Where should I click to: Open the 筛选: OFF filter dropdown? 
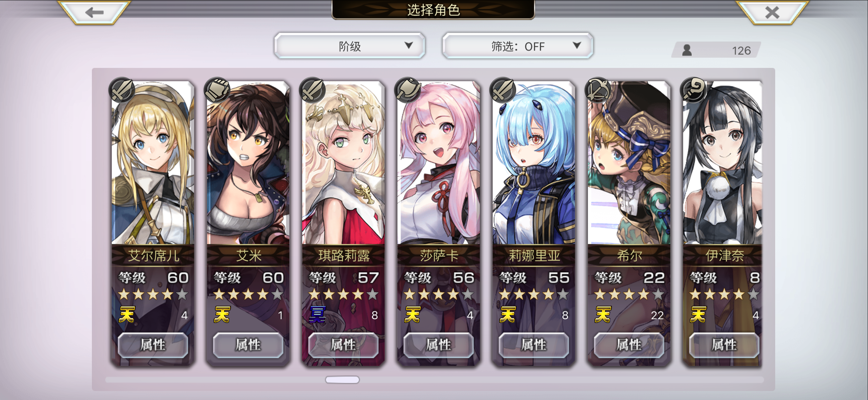(518, 46)
